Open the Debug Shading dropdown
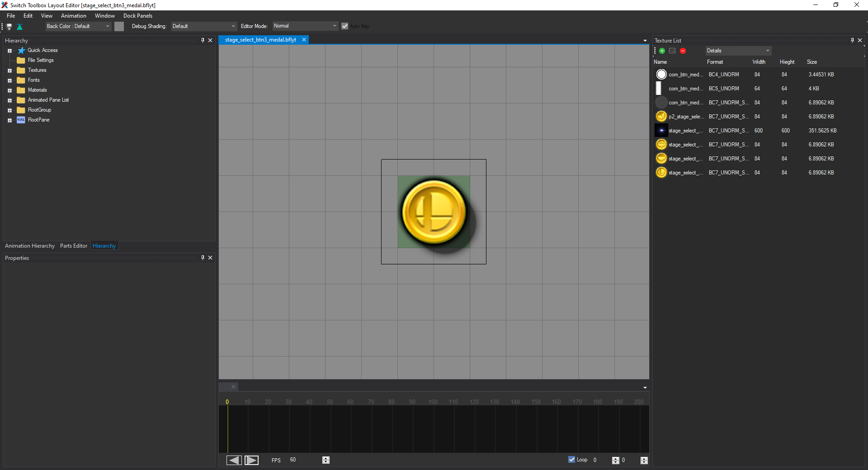Viewport: 868px width, 470px height. pyautogui.click(x=204, y=26)
